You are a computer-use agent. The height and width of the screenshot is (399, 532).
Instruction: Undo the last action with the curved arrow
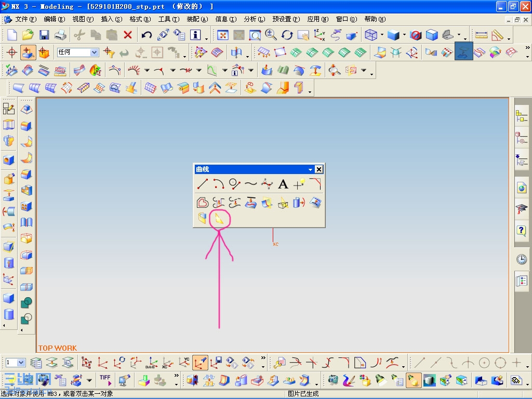[147, 35]
